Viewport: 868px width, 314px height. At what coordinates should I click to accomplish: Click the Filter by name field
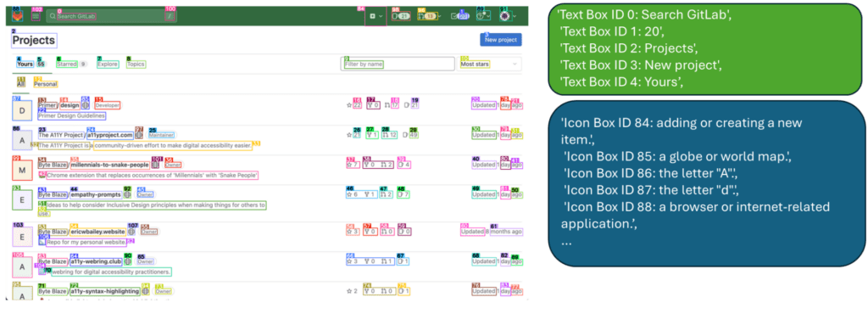click(x=397, y=64)
